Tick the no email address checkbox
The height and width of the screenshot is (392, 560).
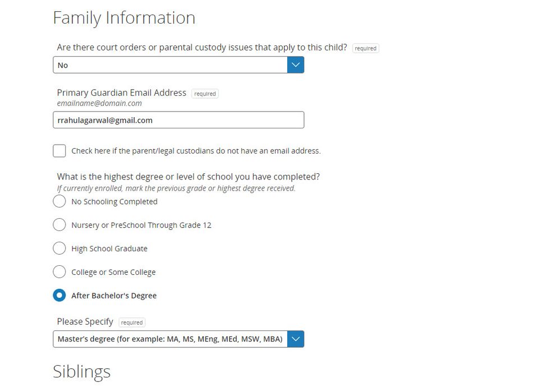(59, 151)
